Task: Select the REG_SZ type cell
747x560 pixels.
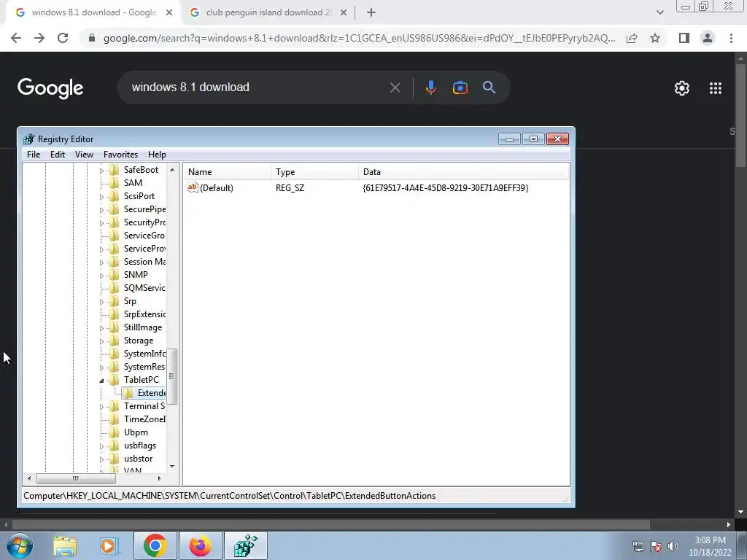Action: coord(290,188)
